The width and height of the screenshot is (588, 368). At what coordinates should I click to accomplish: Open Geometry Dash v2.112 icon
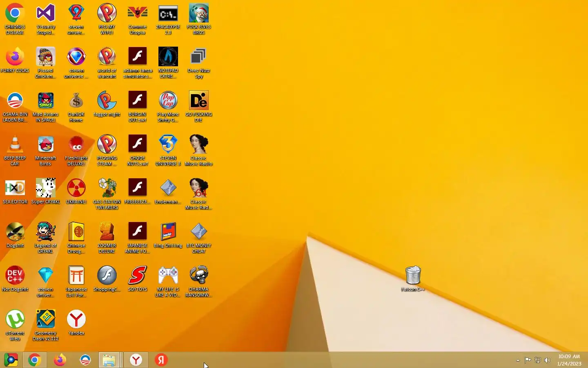coord(45,325)
